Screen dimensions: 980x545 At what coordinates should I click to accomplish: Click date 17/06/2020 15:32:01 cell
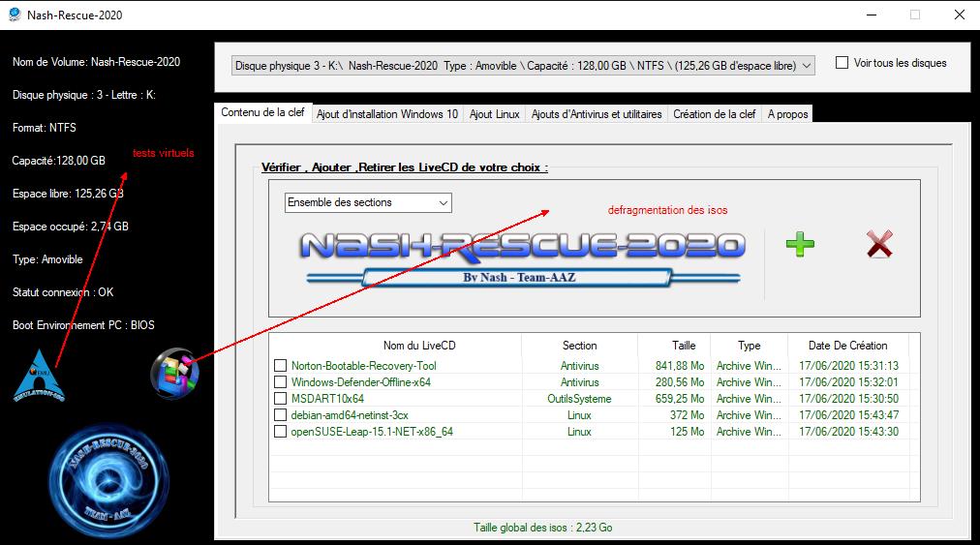(x=848, y=381)
